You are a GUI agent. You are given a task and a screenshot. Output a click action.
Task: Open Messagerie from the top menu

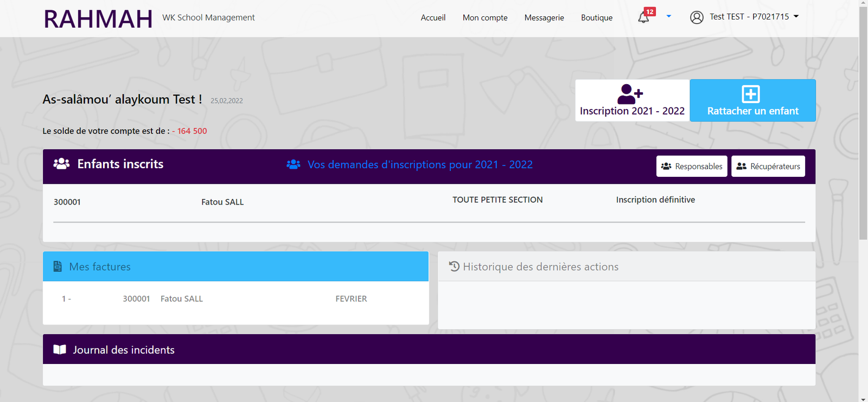(544, 18)
